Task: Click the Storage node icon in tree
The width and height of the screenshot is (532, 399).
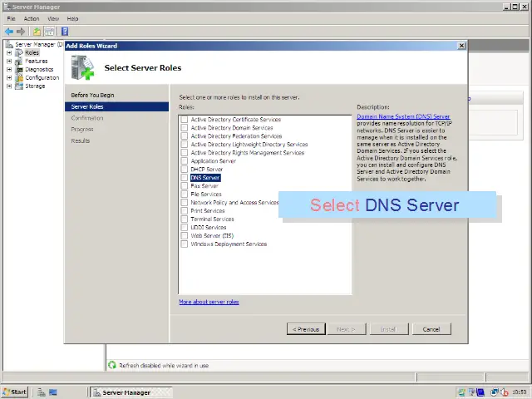Action: tap(19, 86)
